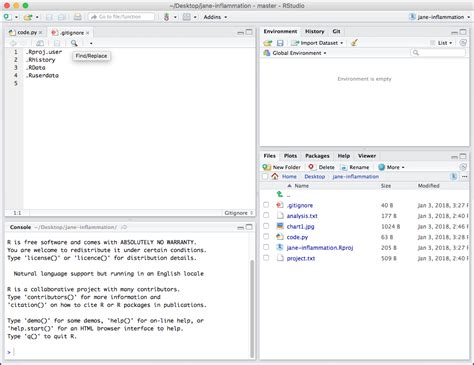Viewport: 474px width, 365px height.
Task: Click the Go to file/function field
Action: 121,17
